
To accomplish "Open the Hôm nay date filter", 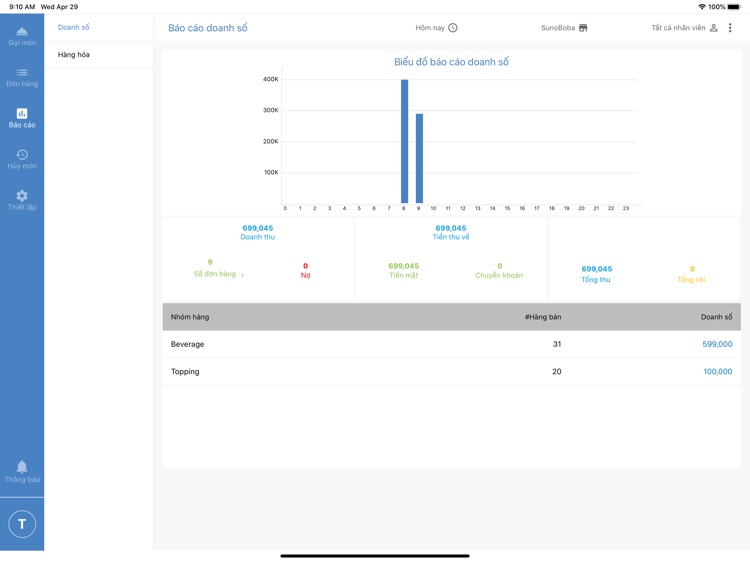I will (436, 28).
